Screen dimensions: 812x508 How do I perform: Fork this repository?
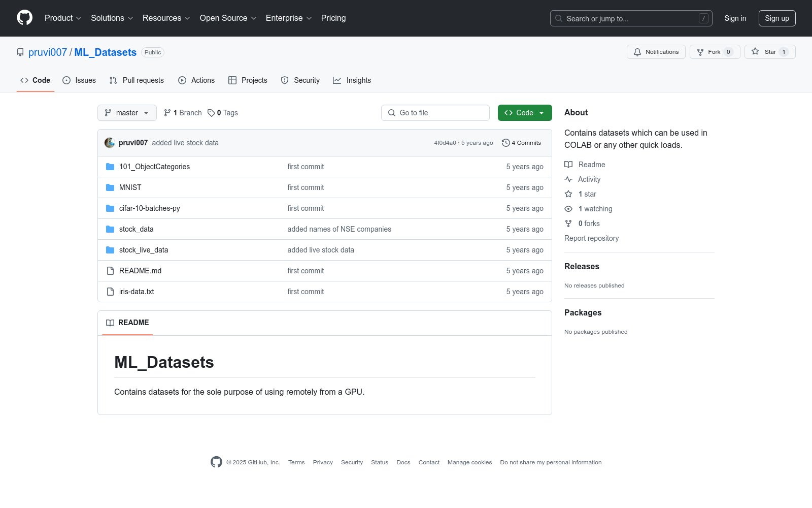(x=715, y=52)
